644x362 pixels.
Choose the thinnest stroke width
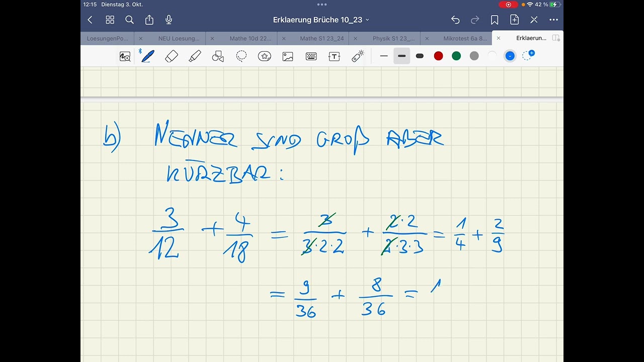pos(384,56)
